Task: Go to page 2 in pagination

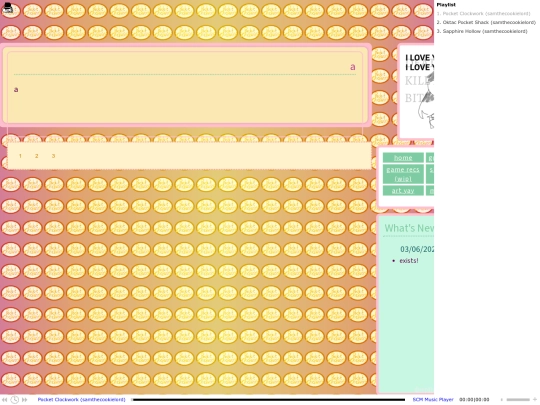Action: tap(37, 156)
